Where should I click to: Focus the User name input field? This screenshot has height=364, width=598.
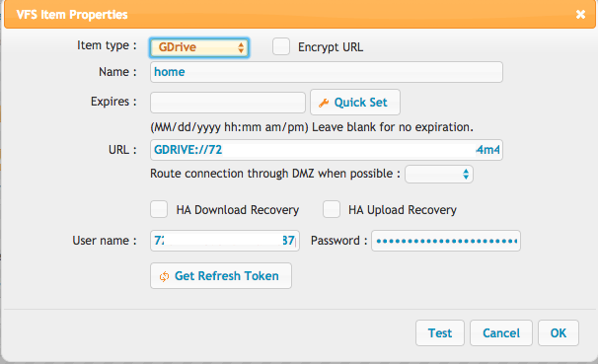225,241
